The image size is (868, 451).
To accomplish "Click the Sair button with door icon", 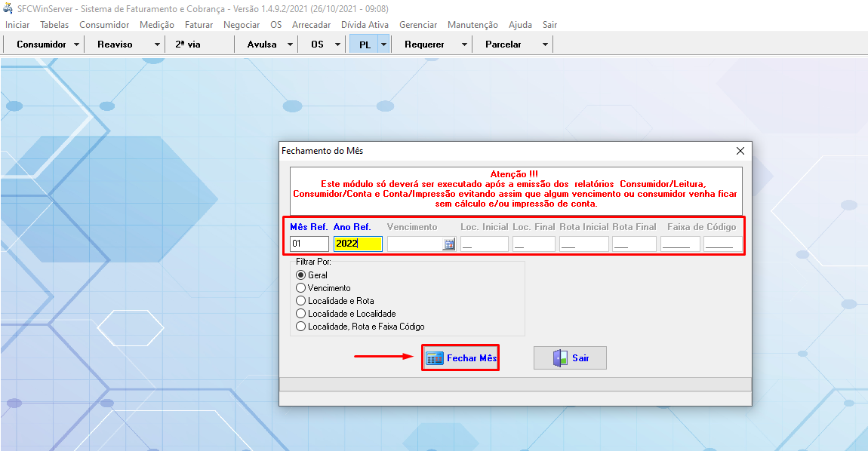I will (x=570, y=358).
